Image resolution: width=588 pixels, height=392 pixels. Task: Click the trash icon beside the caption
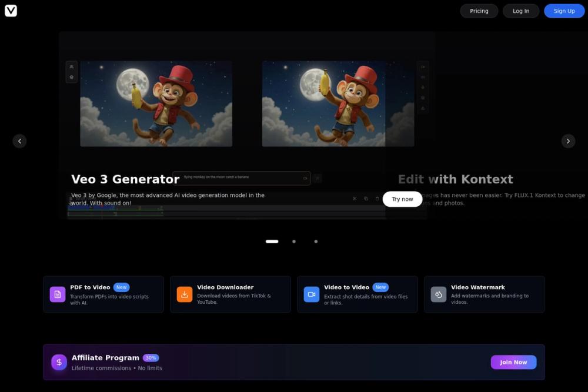click(x=376, y=199)
